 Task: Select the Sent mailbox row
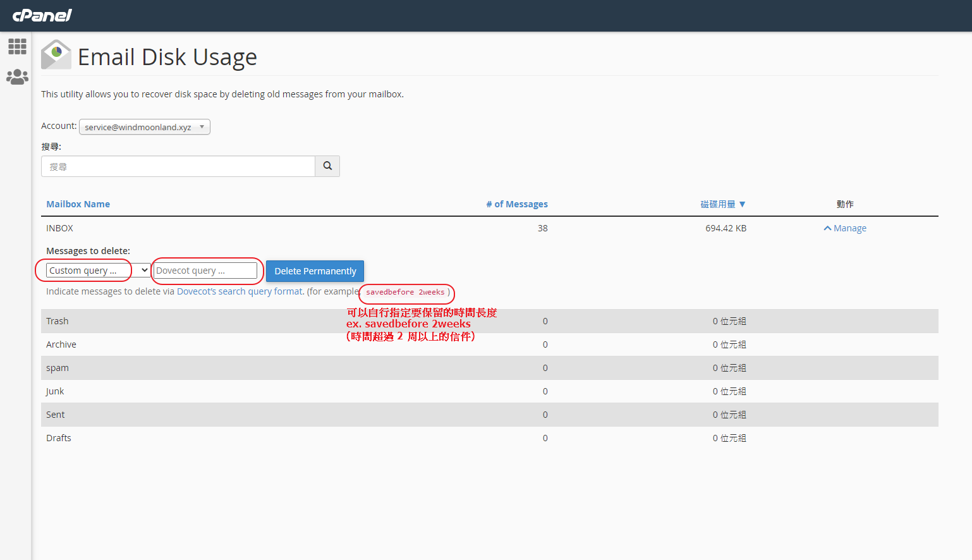56,415
